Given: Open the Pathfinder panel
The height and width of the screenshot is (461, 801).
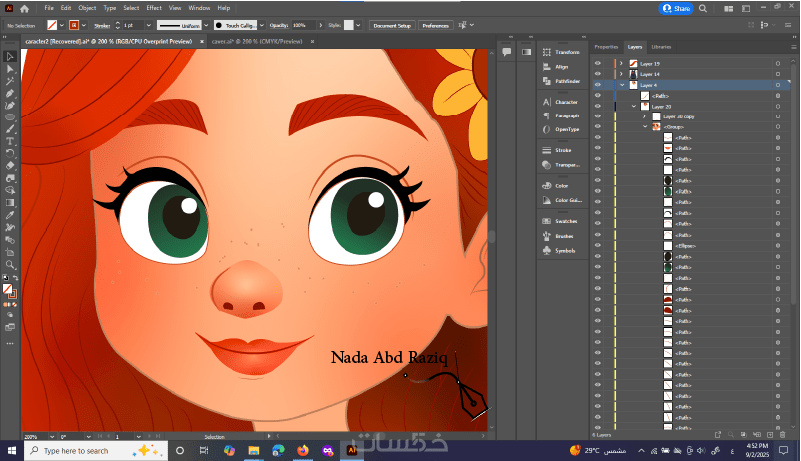Looking at the screenshot, I should point(561,81).
